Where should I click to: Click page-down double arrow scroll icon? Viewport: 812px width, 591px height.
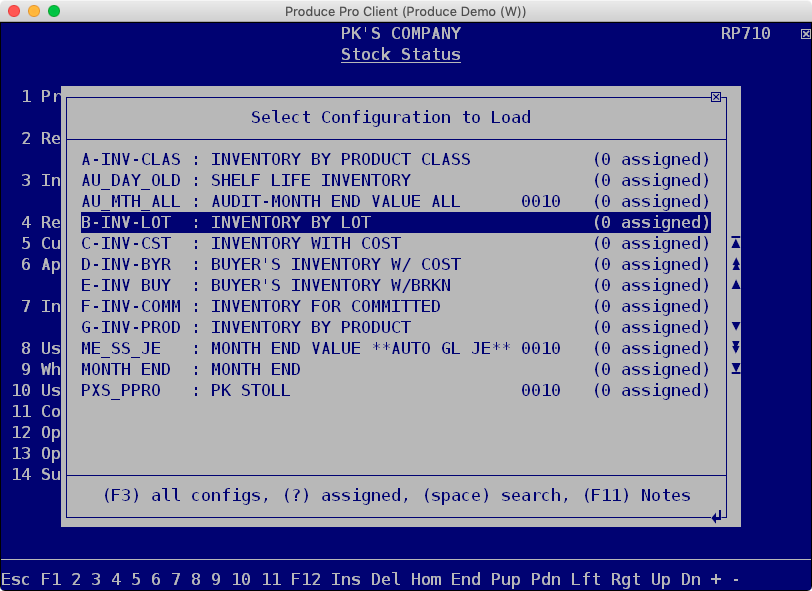click(x=735, y=348)
